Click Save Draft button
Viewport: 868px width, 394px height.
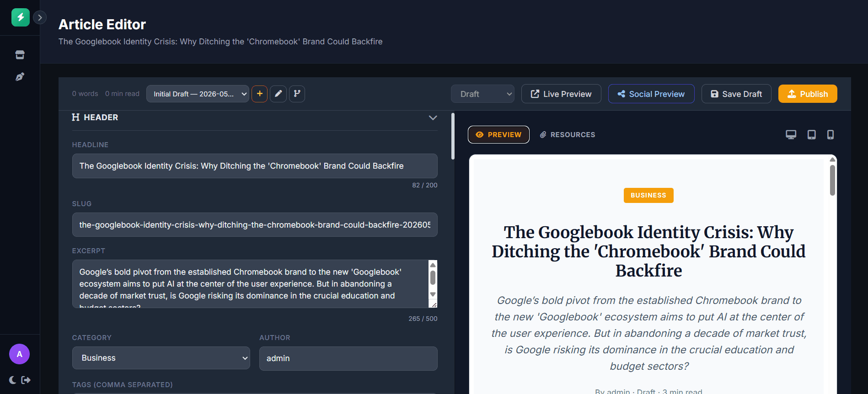click(x=736, y=94)
